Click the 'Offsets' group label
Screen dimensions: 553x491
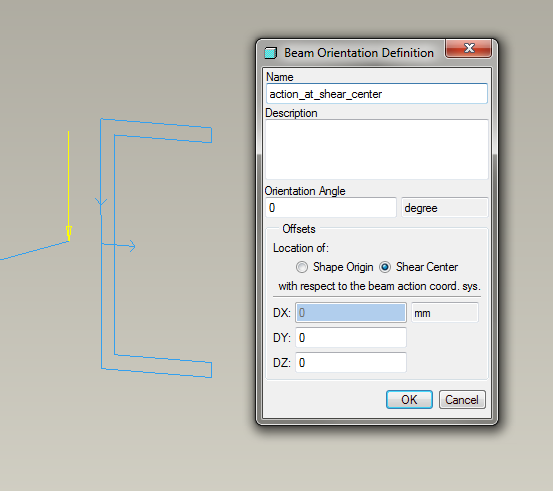[299, 229]
